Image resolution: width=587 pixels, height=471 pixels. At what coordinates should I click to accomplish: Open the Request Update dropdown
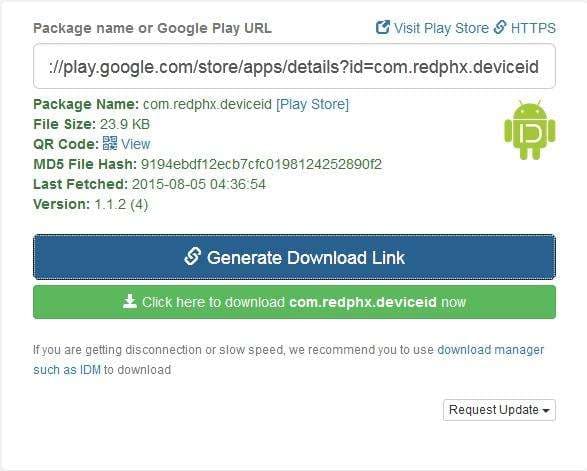tap(499, 410)
